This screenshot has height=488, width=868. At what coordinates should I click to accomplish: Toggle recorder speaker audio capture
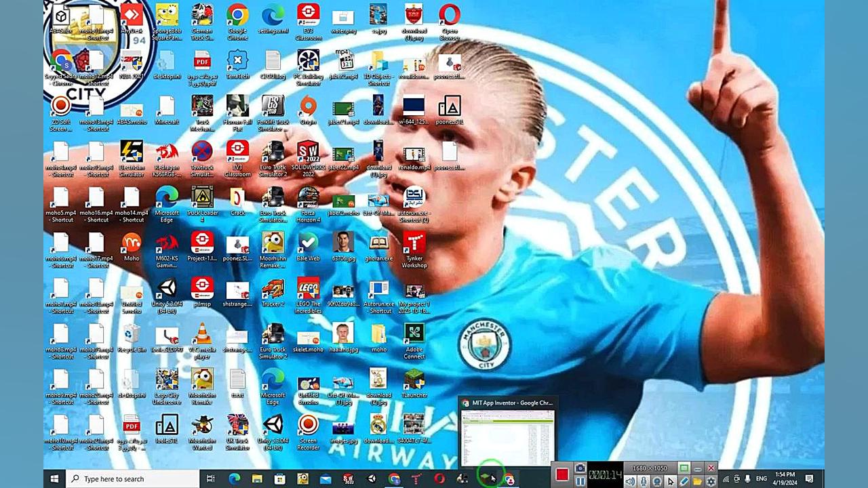coord(630,482)
